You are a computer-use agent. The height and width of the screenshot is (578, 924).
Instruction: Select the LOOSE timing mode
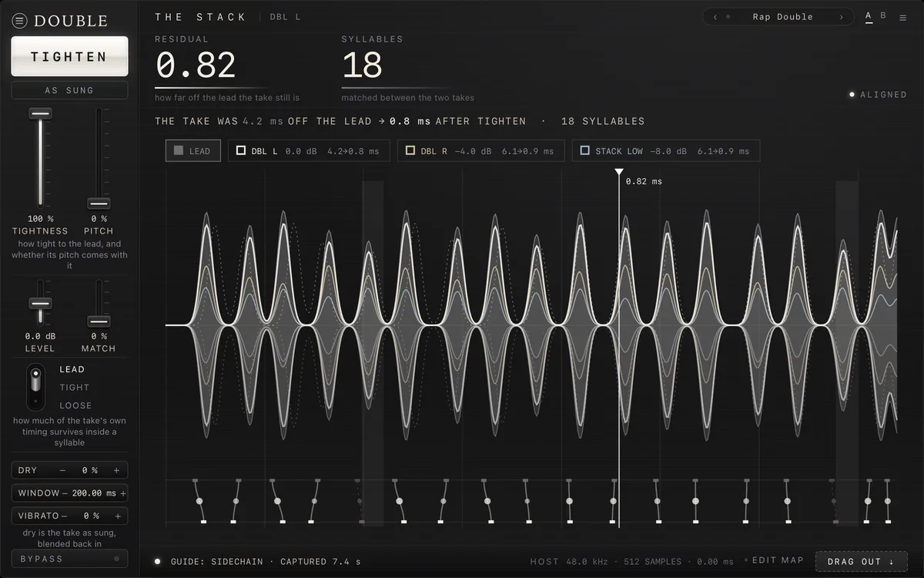[x=75, y=405]
